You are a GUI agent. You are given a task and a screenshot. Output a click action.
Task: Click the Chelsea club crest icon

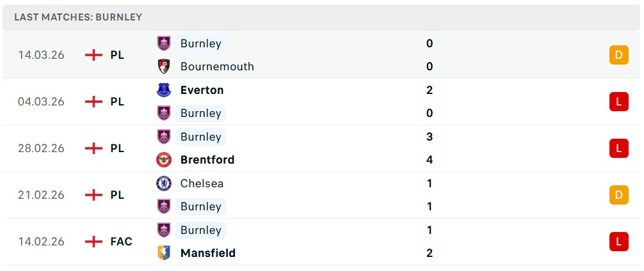[x=164, y=183]
